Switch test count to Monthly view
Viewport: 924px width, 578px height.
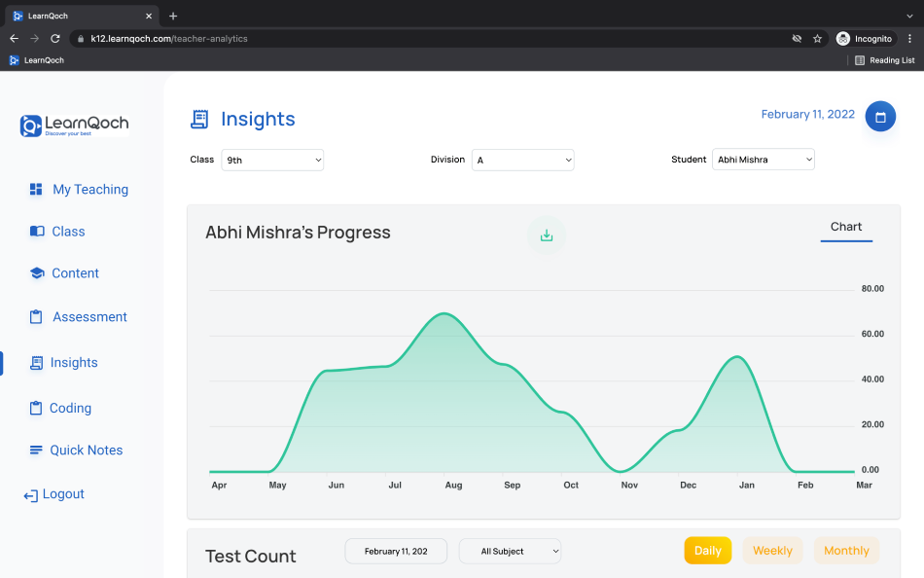click(846, 551)
